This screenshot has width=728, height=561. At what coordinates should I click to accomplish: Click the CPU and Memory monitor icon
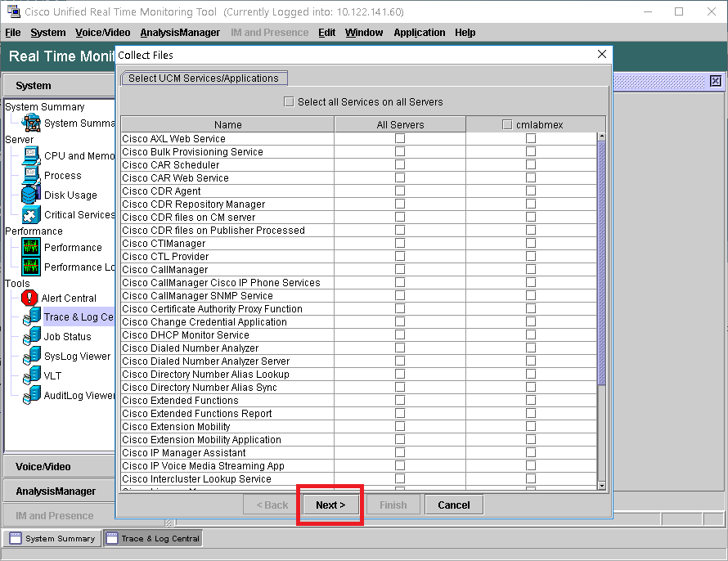pyautogui.click(x=30, y=156)
